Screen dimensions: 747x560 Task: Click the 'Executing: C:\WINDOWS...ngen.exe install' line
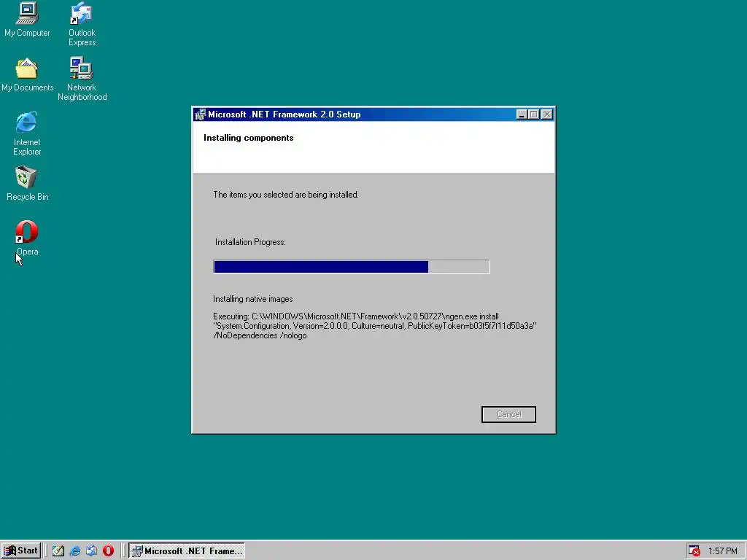[356, 316]
